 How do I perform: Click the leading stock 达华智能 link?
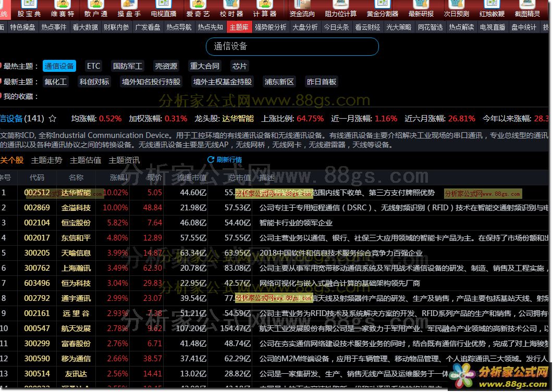point(238,119)
